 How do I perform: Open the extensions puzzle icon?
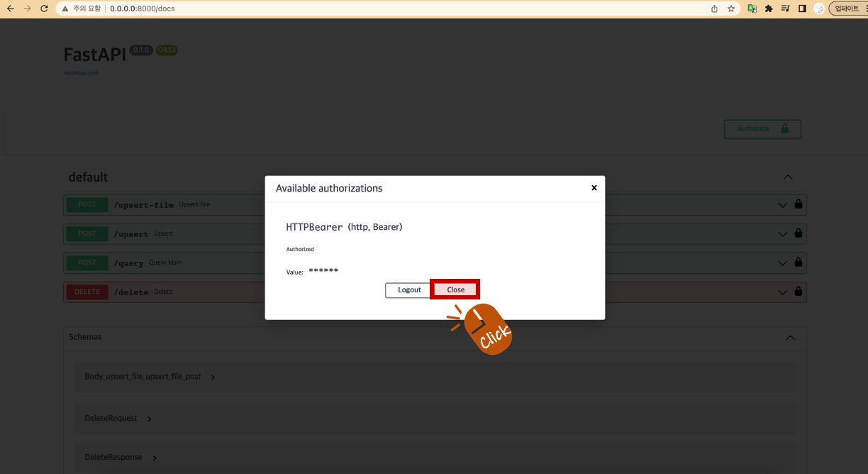coord(769,9)
